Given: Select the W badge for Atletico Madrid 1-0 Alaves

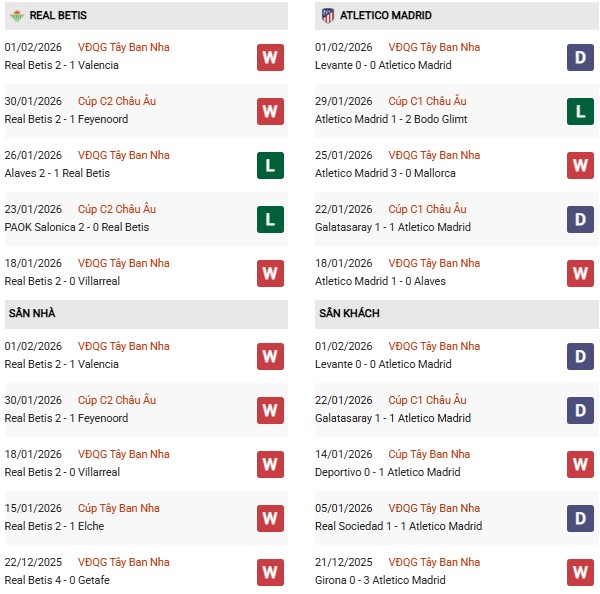Looking at the screenshot, I should pyautogui.click(x=581, y=273).
